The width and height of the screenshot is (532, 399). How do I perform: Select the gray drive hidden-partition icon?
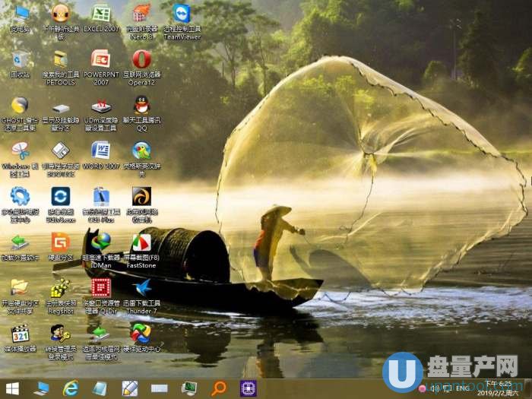(61, 117)
